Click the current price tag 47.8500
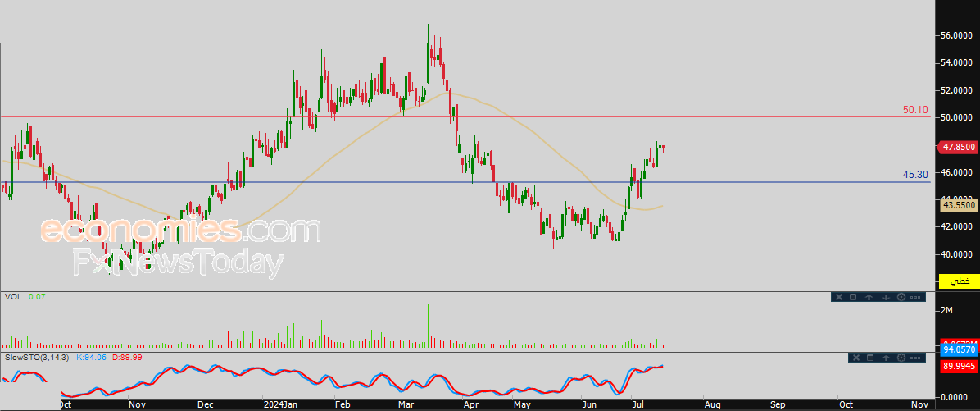This screenshot has height=411, width=980. tap(957, 147)
